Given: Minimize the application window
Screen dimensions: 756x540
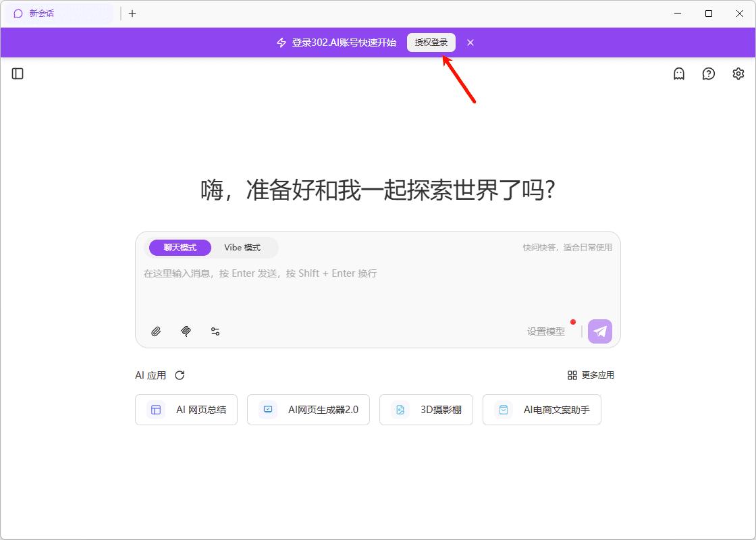Looking at the screenshot, I should click(678, 13).
